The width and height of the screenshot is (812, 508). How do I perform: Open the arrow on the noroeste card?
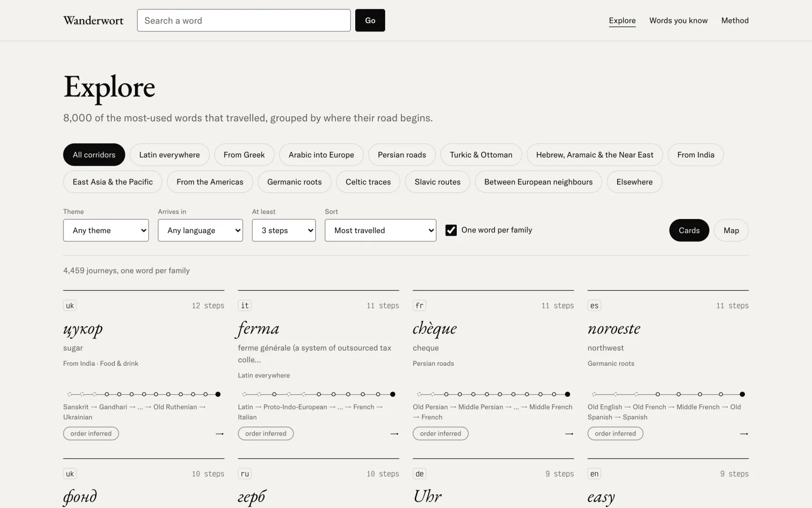744,434
